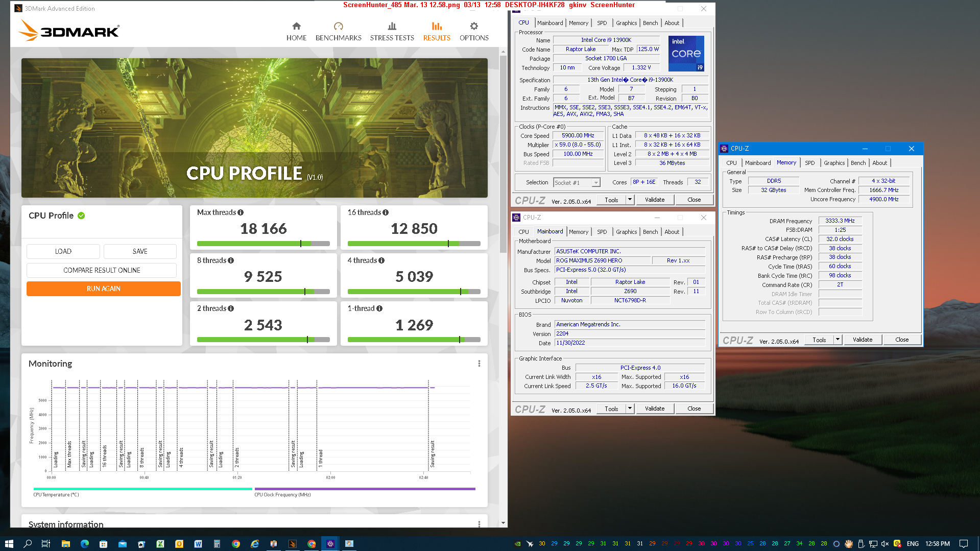Click the LOAD button
Screen dimensions: 980x551
pos(63,251)
